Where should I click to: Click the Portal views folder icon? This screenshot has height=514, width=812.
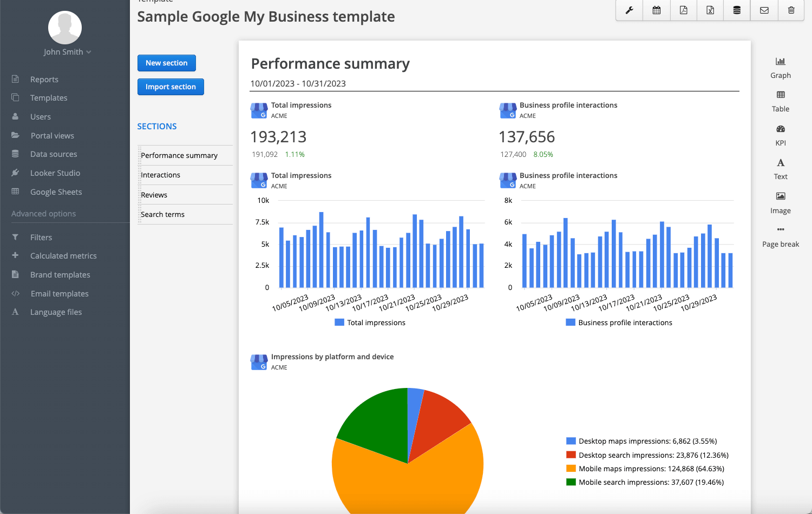click(15, 135)
